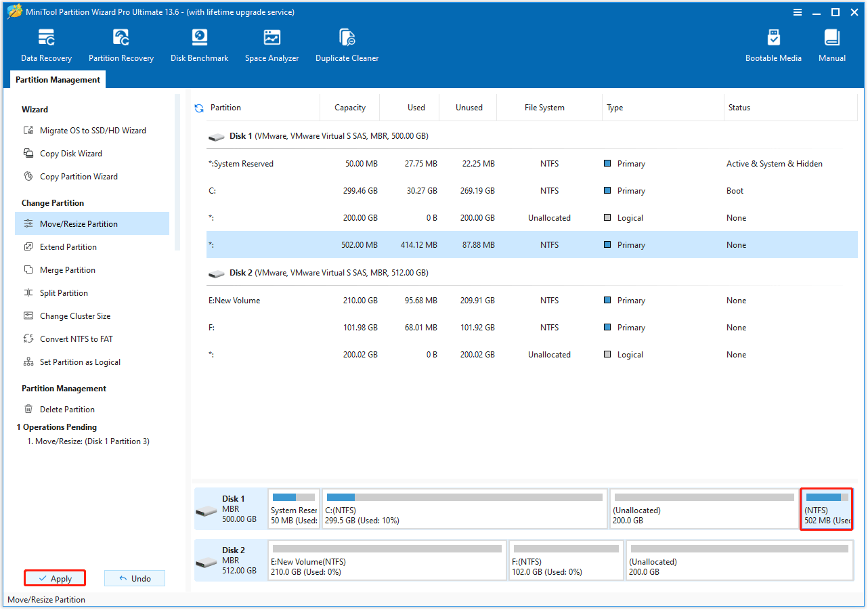Viewport: 868px width, 610px height.
Task: Open Data Recovery tool
Action: (x=46, y=46)
